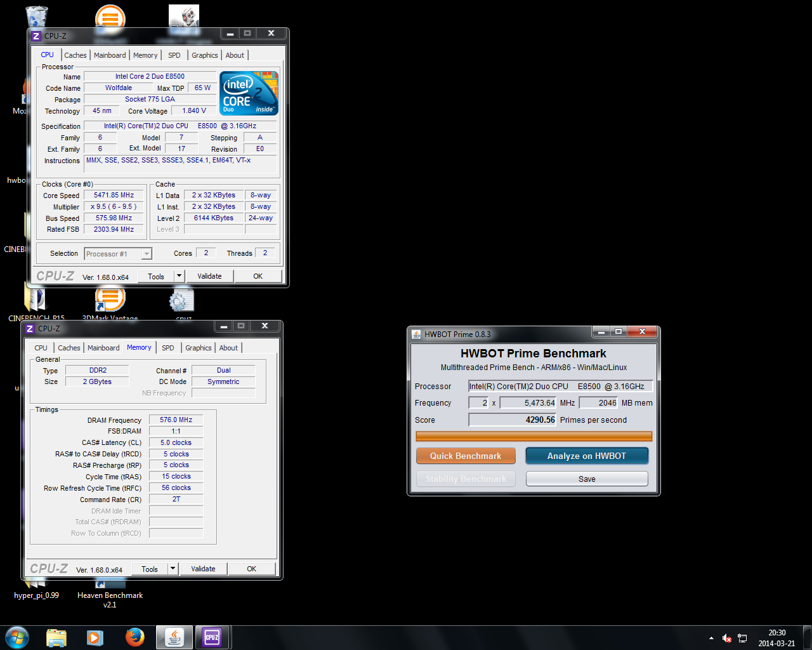Click Save in HWBOT Prime

point(587,479)
